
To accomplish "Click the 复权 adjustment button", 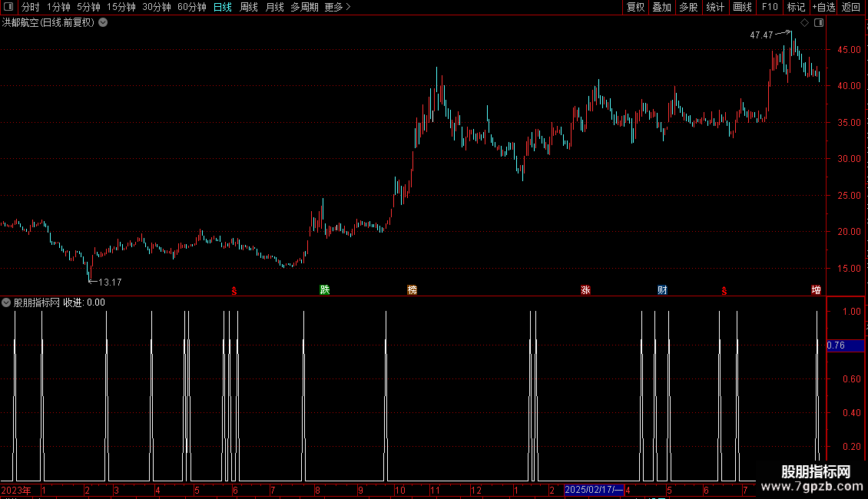I will pyautogui.click(x=635, y=7).
